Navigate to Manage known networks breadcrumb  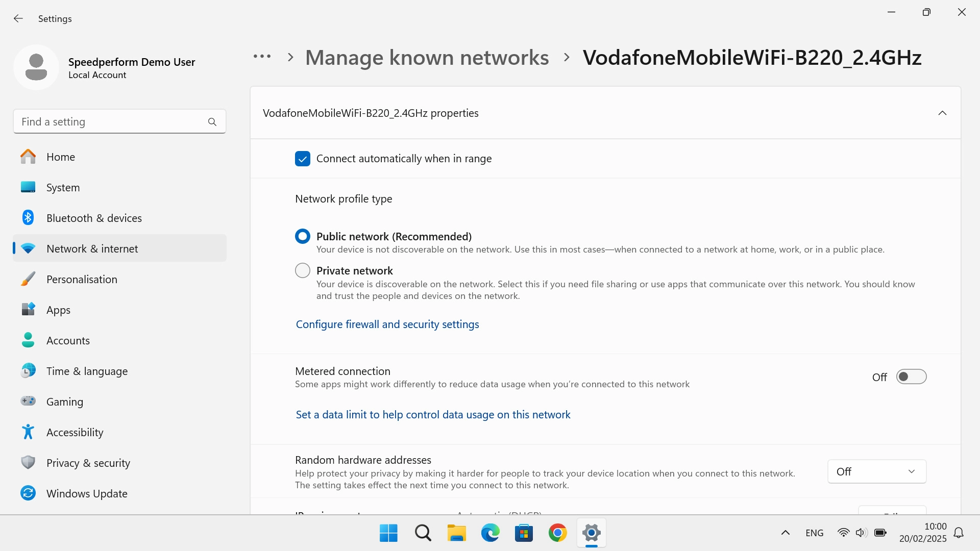tap(427, 58)
